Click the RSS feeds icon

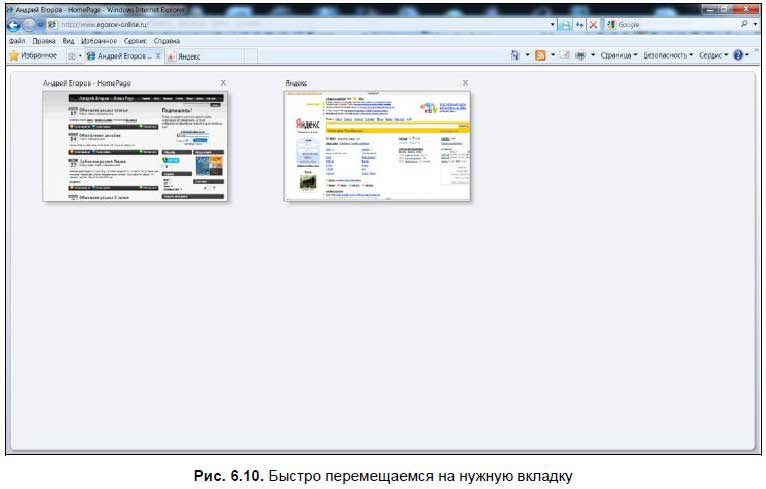[540, 56]
